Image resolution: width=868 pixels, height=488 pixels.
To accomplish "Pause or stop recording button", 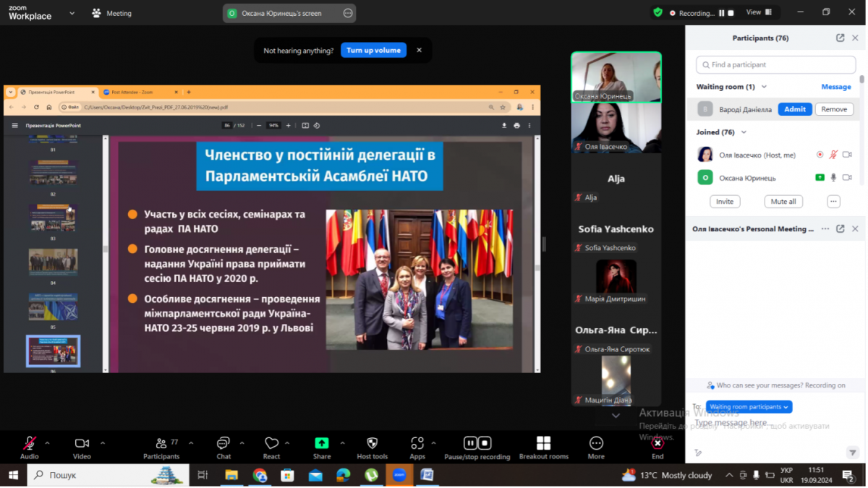I will 477,444.
